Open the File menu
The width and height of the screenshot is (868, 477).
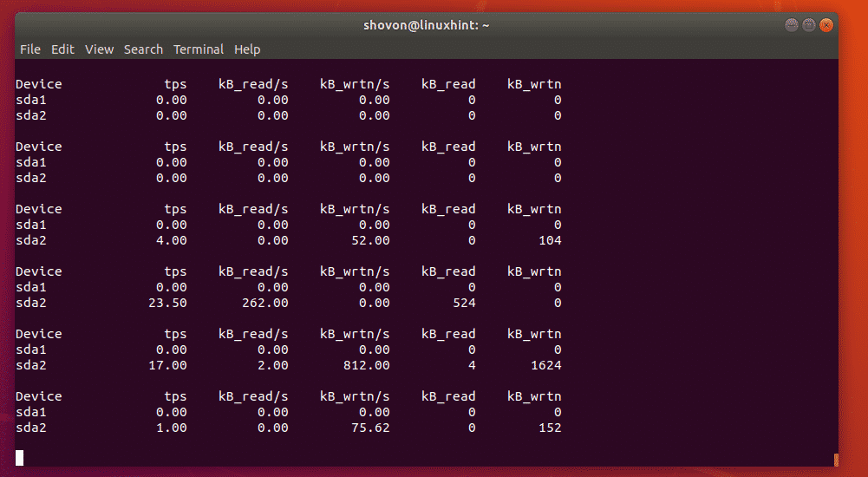(29, 49)
